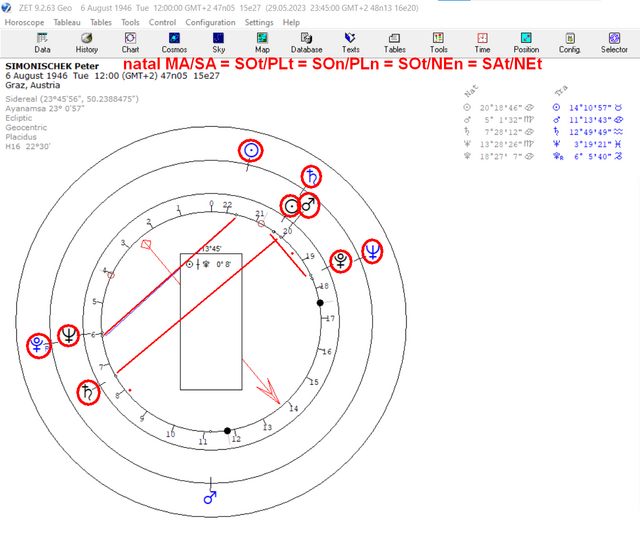Click the Nat column header

click(x=471, y=91)
